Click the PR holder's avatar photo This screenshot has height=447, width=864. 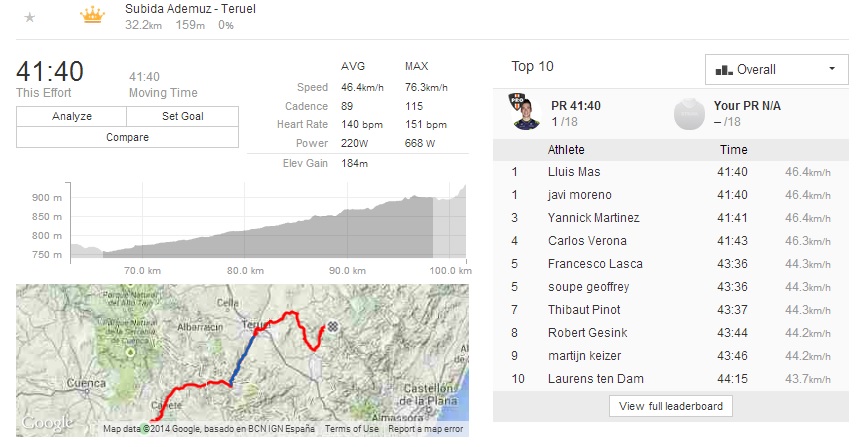(x=523, y=113)
